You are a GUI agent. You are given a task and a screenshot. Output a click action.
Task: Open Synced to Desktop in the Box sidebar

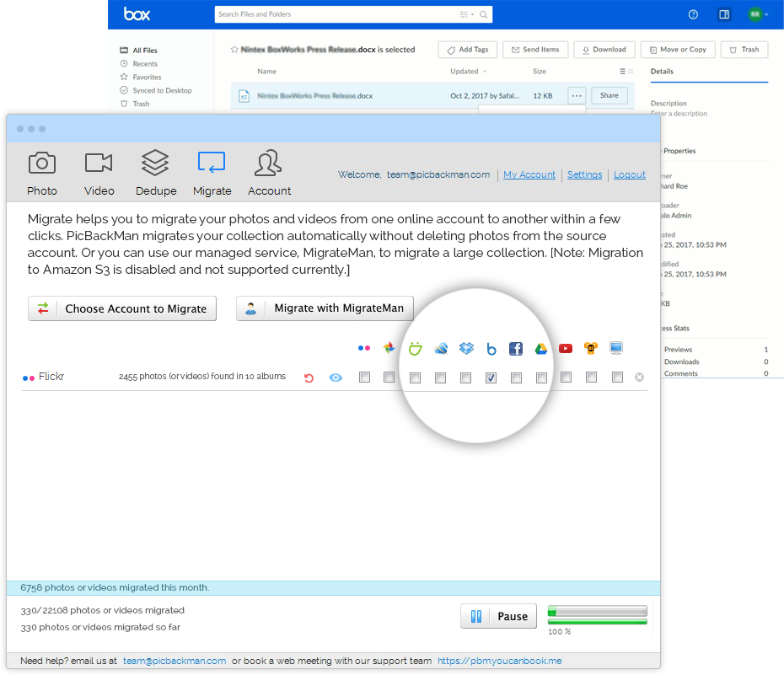[x=156, y=90]
